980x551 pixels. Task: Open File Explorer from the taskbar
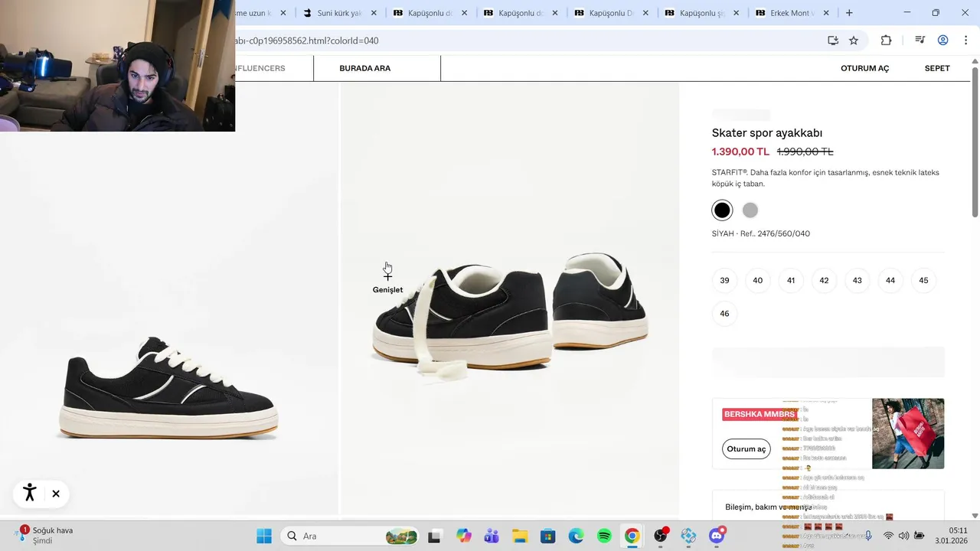[x=520, y=536]
